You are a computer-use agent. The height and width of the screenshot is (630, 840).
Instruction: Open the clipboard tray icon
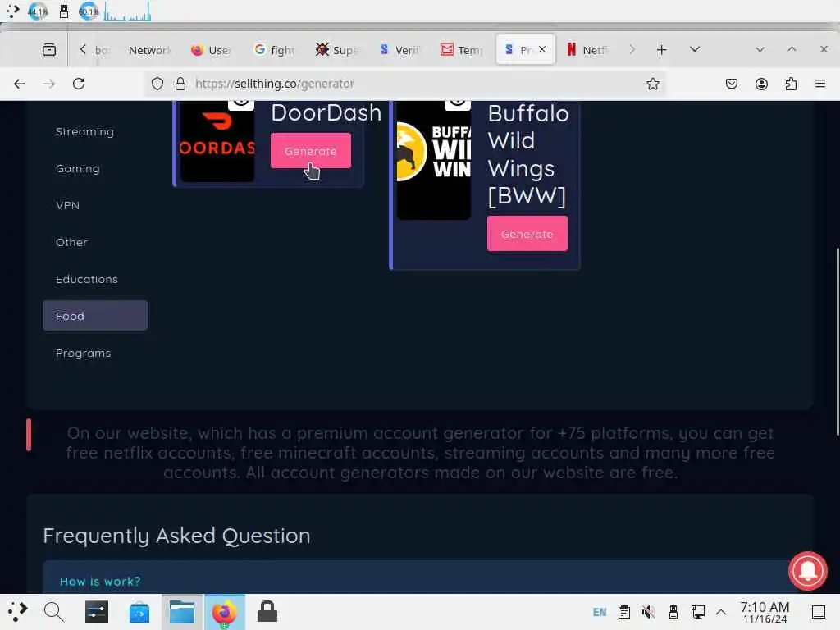624,612
